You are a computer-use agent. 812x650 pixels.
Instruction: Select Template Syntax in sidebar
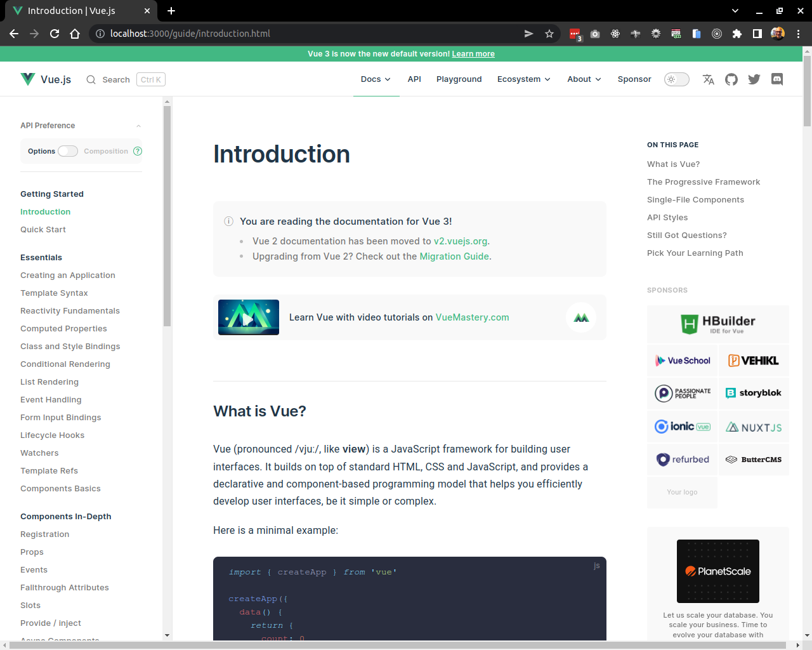coord(54,293)
